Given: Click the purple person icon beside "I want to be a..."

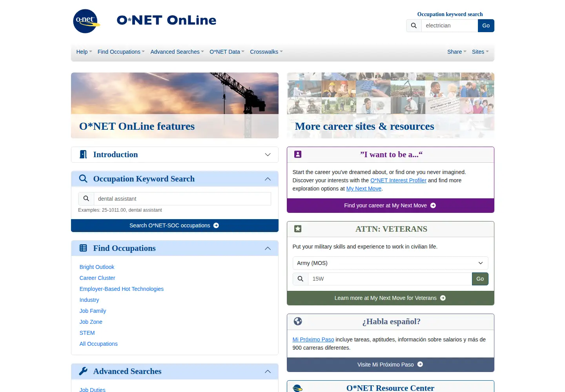Looking at the screenshot, I should [x=298, y=154].
